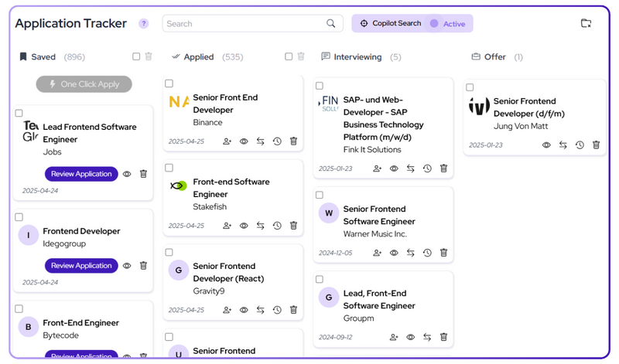Move the Warner Music card stage
619x364 pixels.
tap(411, 253)
